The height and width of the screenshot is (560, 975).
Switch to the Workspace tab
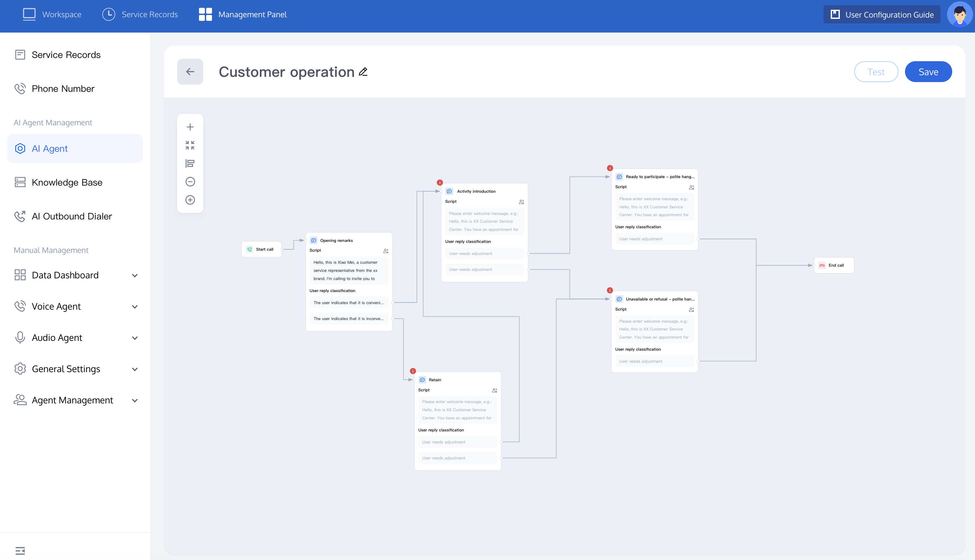click(x=52, y=15)
